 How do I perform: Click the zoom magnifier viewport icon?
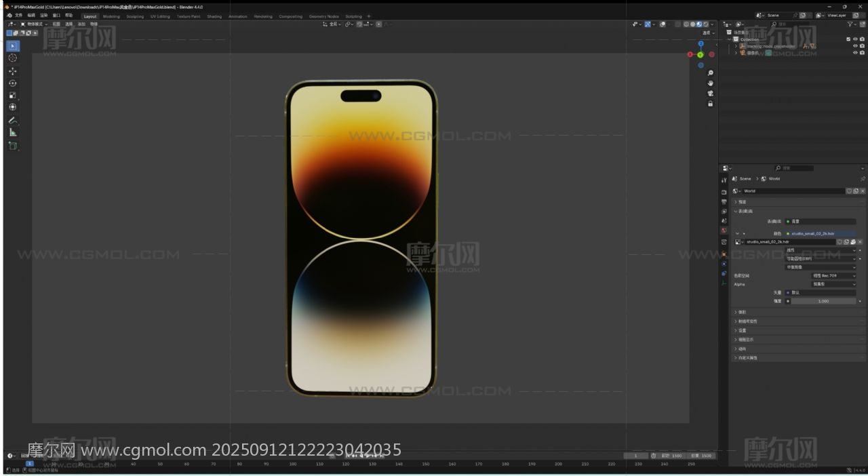[x=711, y=73]
